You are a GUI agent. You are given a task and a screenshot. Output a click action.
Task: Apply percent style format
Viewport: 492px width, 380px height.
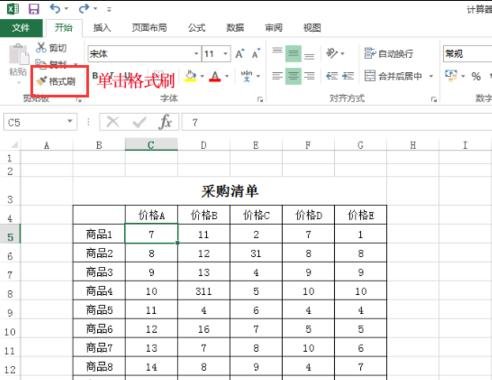click(x=476, y=76)
